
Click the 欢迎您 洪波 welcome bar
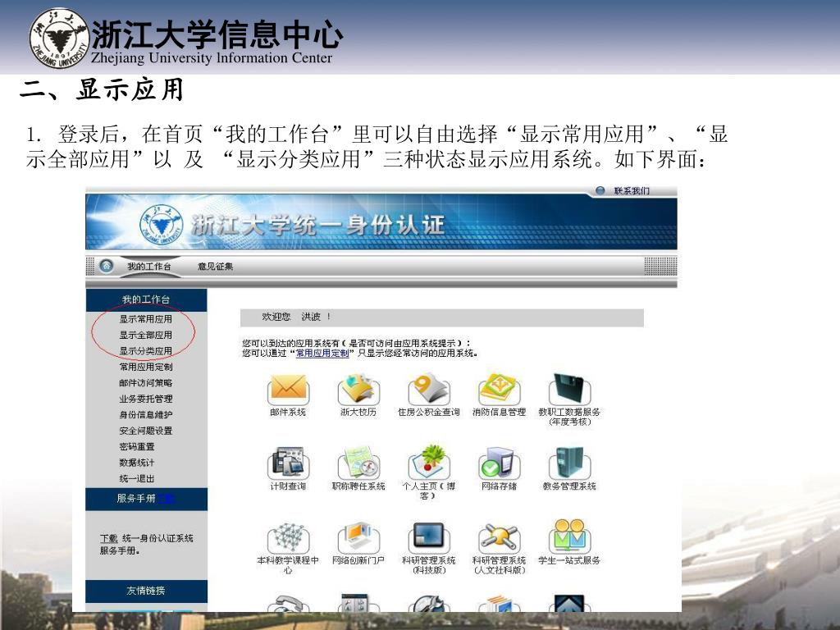(442, 317)
